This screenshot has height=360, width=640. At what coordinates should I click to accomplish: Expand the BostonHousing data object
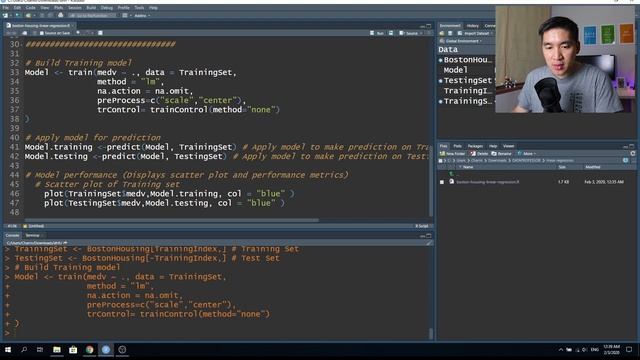click(441, 60)
